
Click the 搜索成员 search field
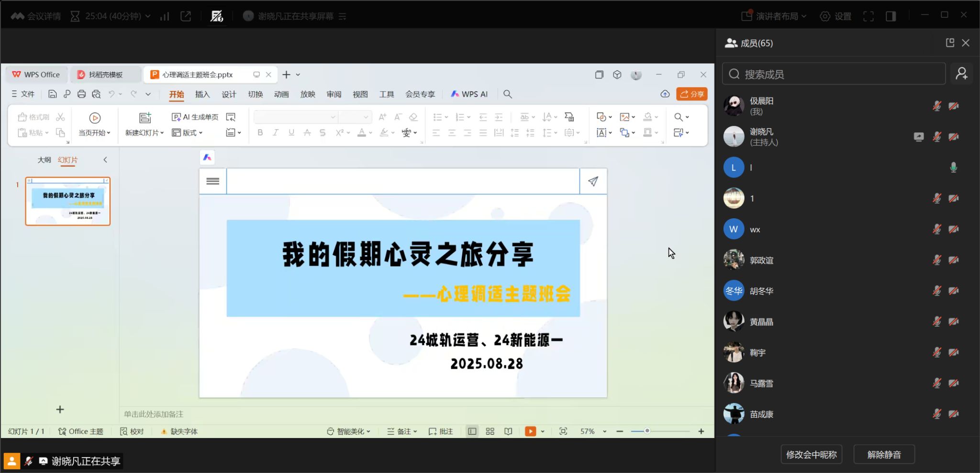tap(834, 74)
